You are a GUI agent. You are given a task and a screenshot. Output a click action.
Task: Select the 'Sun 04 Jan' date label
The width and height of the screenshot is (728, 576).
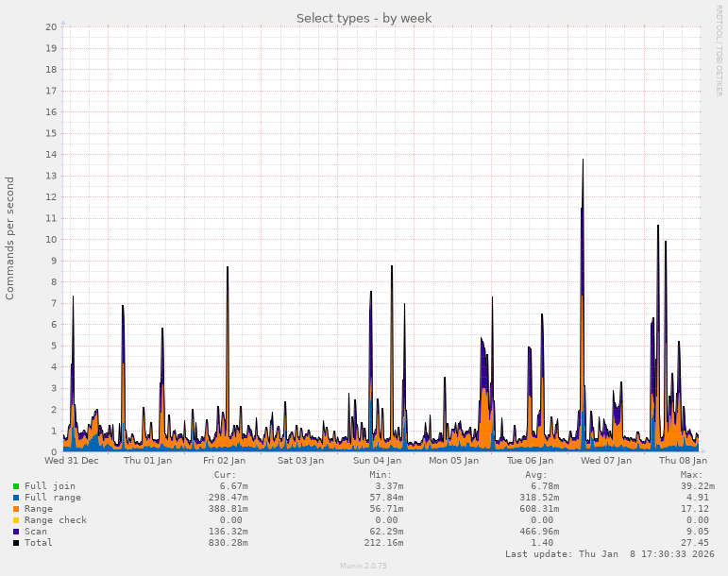coord(378,461)
